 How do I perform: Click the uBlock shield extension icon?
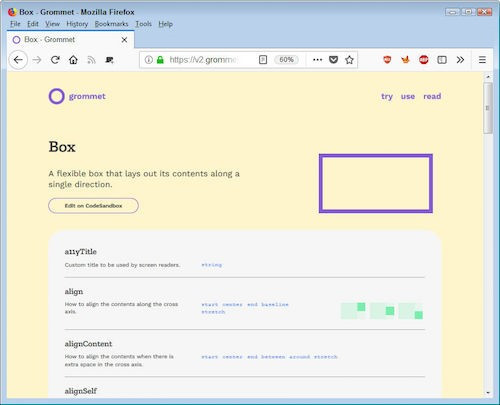click(387, 60)
